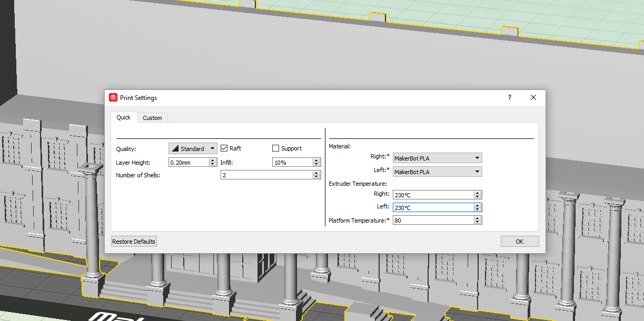The height and width of the screenshot is (321, 644).
Task: Open the help via the question mark icon
Action: (x=509, y=97)
